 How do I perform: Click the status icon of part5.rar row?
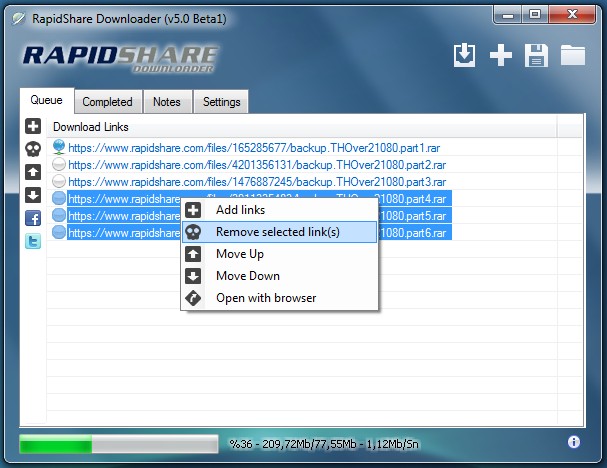tap(59, 215)
